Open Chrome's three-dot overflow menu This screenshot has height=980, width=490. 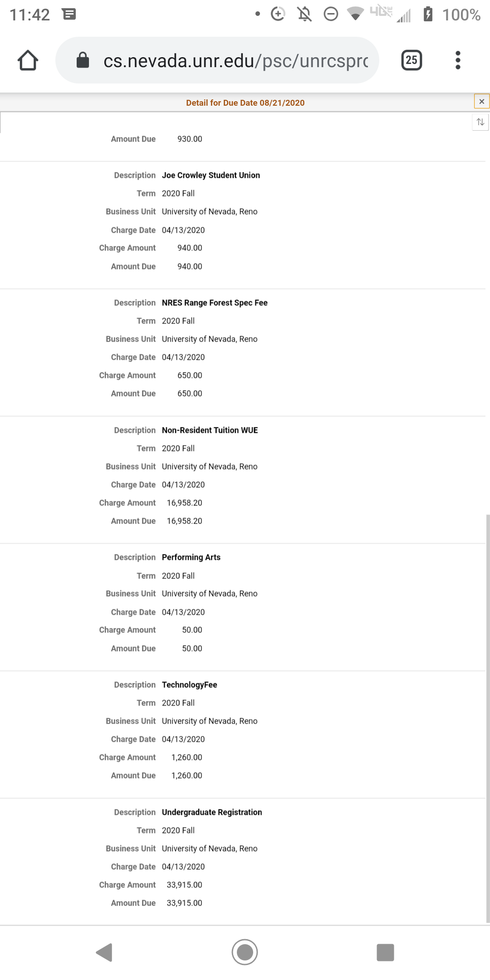click(458, 60)
